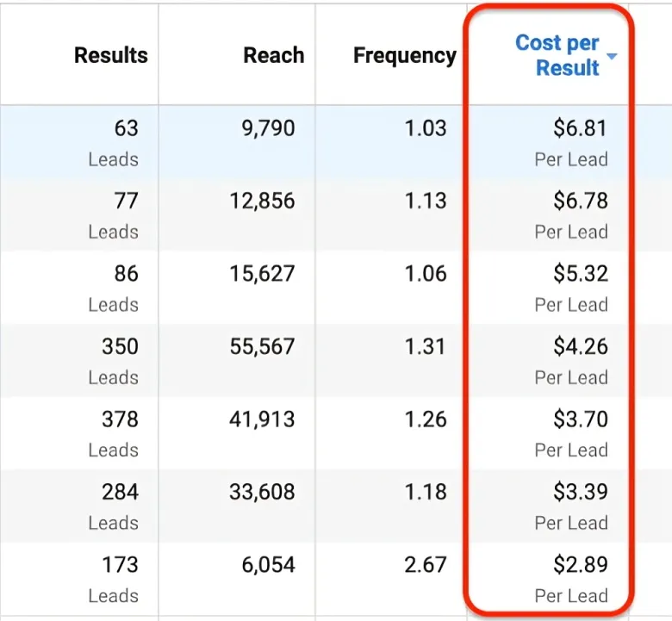672x621 pixels.
Task: Click the reach value 55,567
Action: point(262,346)
